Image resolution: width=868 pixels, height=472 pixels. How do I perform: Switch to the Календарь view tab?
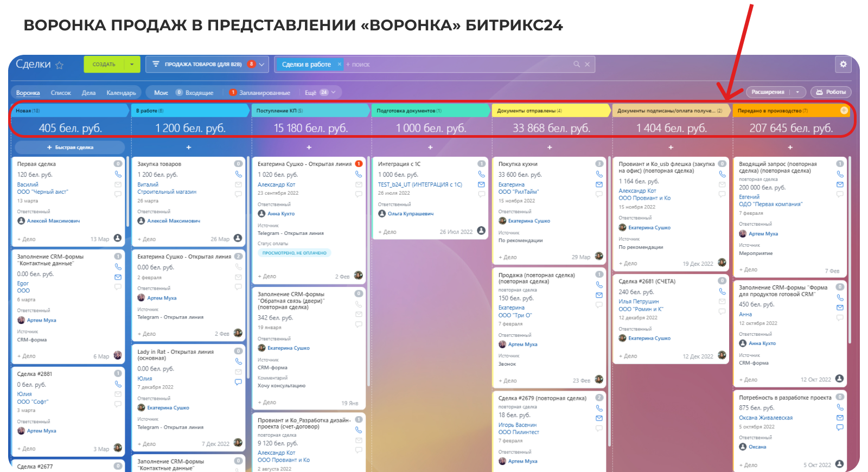(121, 93)
